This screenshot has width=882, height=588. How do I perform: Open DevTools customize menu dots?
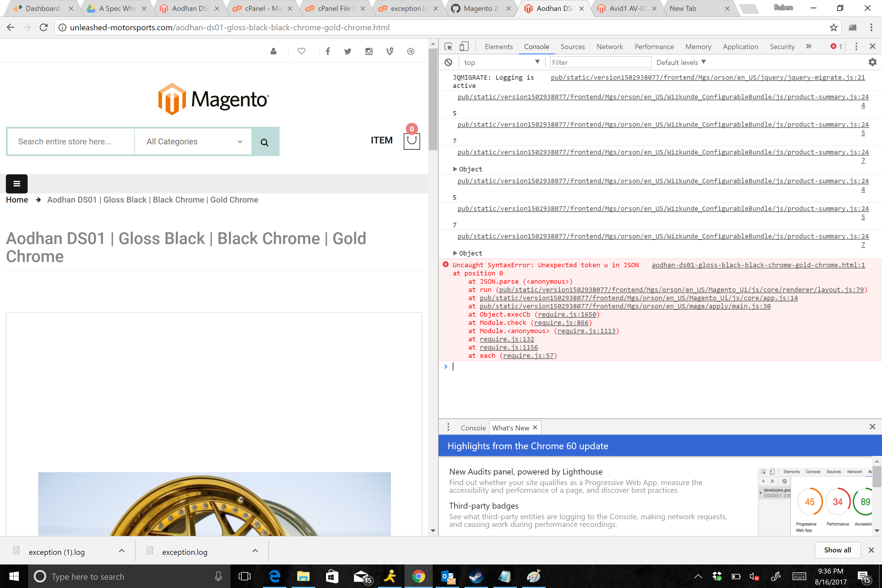[856, 46]
